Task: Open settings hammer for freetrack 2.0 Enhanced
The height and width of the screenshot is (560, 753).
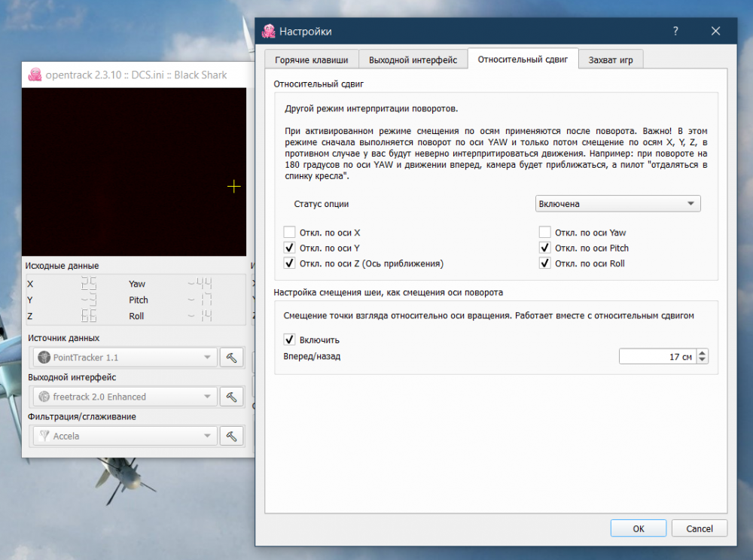Action: (x=231, y=397)
